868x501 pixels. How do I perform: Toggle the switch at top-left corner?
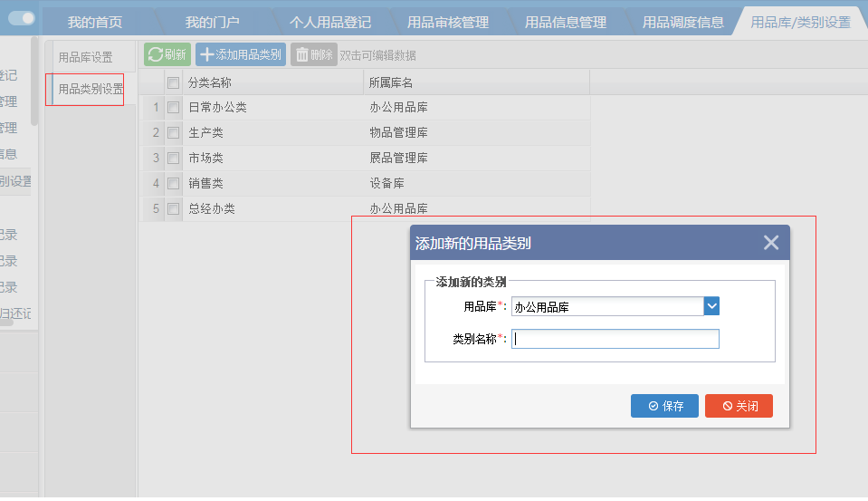[22, 18]
